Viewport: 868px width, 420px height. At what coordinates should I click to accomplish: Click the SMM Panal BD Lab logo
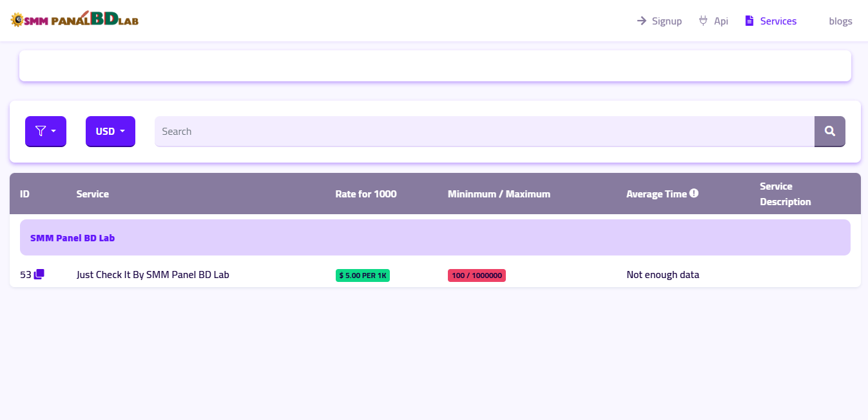(75, 20)
